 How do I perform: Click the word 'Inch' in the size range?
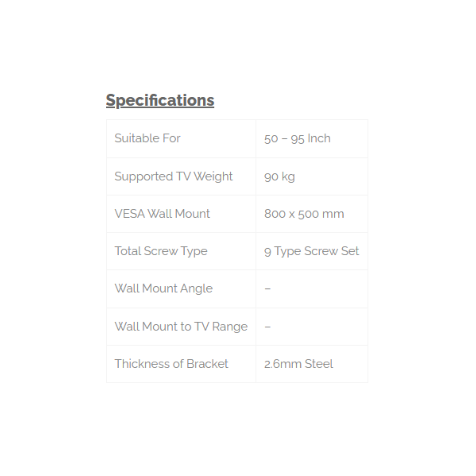319,138
